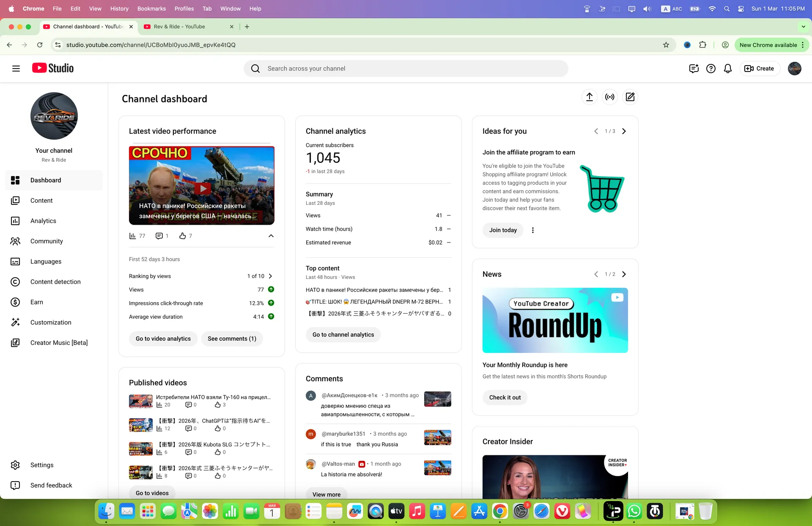Screen dimensions: 812x526
Task: Reload the page in Chrome
Action: pos(40,45)
